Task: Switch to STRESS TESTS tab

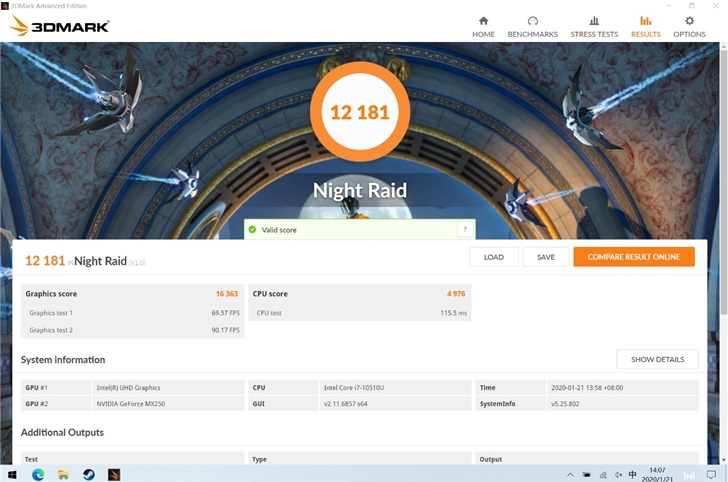Action: (x=594, y=27)
